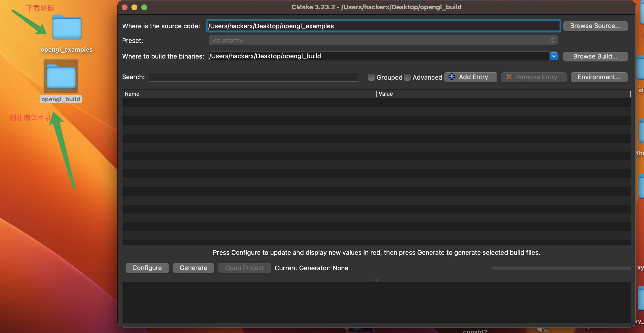Click the Generate button
The height and width of the screenshot is (333, 644).
click(x=193, y=268)
